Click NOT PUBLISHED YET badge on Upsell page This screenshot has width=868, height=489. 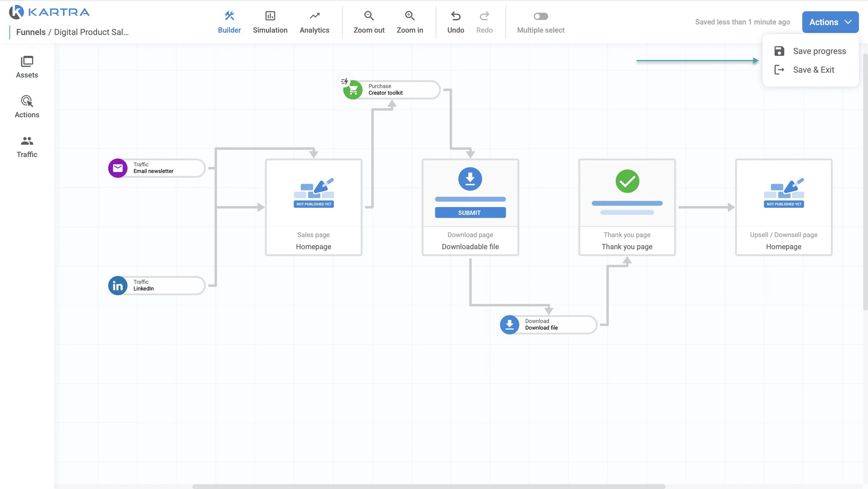[784, 204]
